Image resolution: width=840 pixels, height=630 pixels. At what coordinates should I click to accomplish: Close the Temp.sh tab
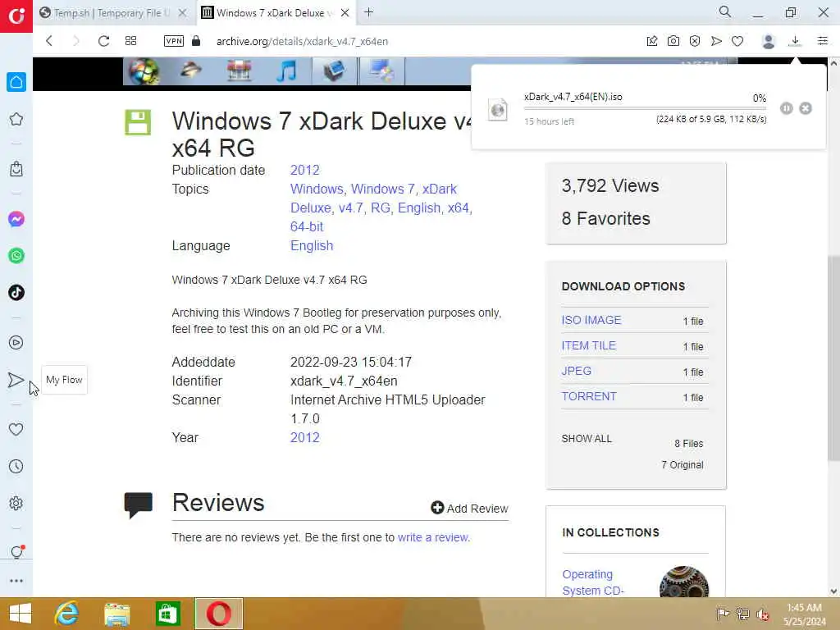(182, 13)
